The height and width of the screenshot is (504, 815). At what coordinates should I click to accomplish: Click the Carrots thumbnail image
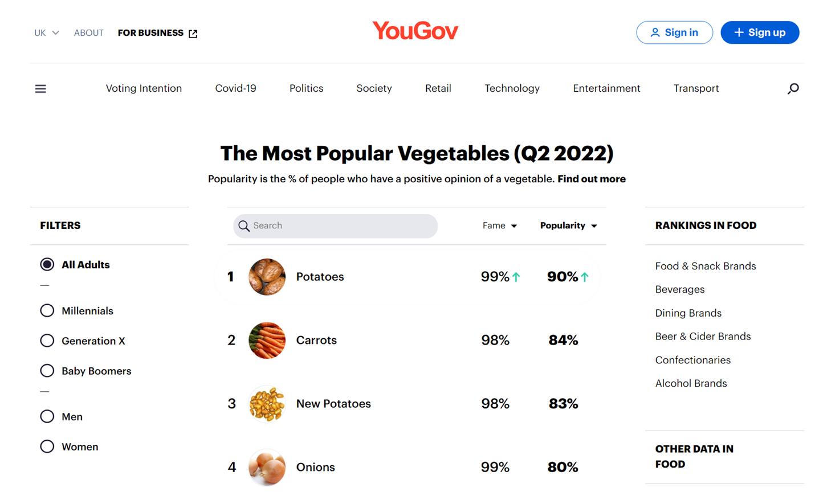coord(267,341)
